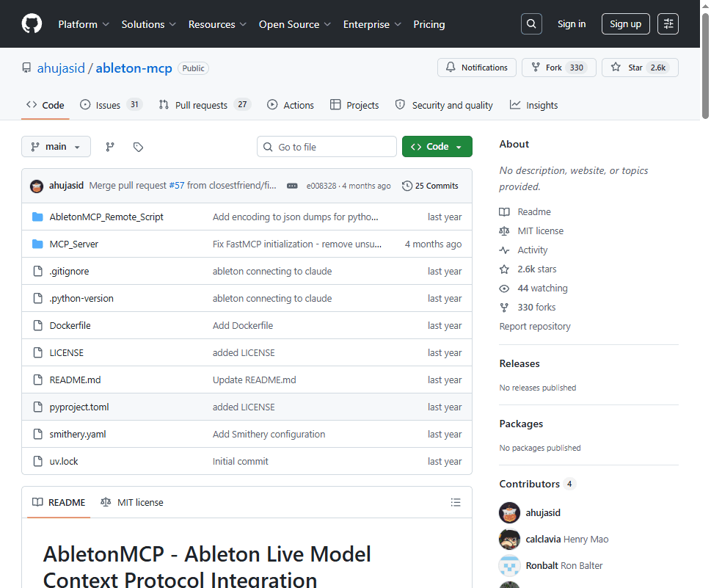The width and height of the screenshot is (711, 588).
Task: Switch to the Pull requests tab
Action: [205, 105]
